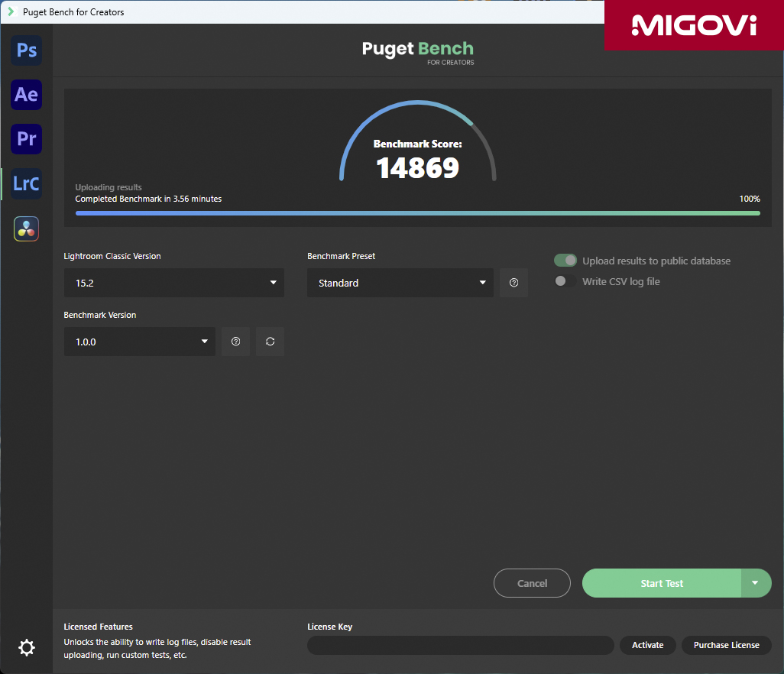This screenshot has width=784, height=674.
Task: Select the DaVinci Resolve benchmark icon
Action: click(x=27, y=228)
